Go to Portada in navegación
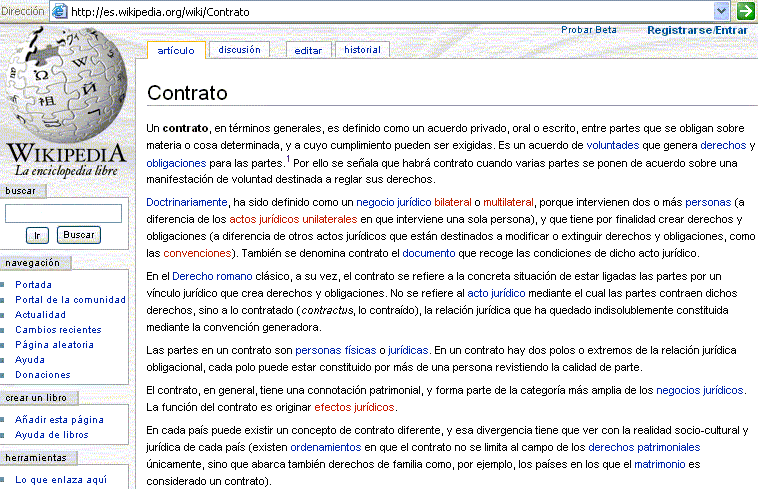This screenshot has width=758, height=489. (x=33, y=285)
